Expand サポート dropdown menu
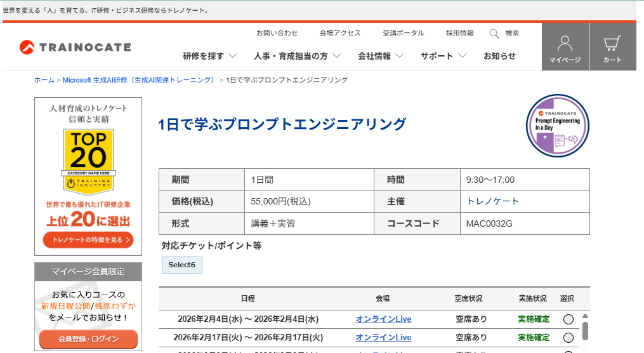644x353 pixels. pos(444,56)
